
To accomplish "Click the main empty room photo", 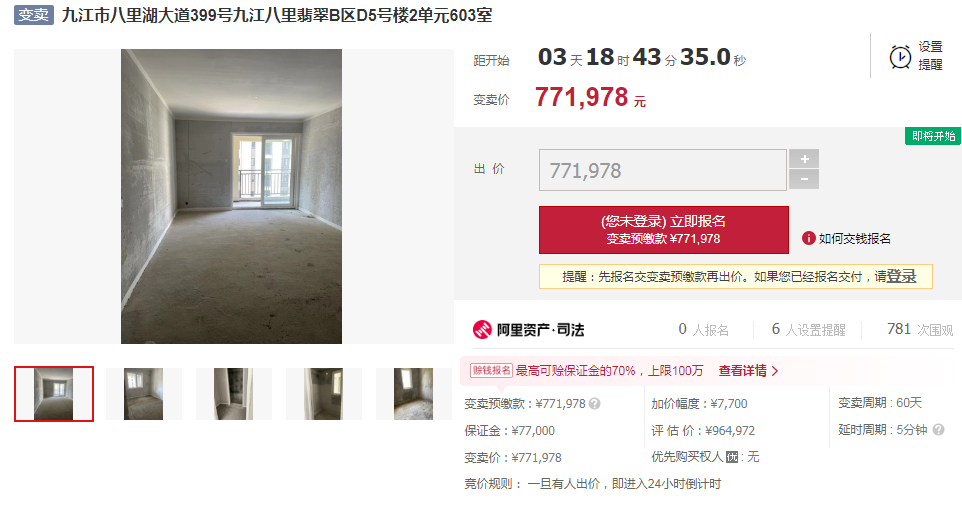I will pos(231,196).
